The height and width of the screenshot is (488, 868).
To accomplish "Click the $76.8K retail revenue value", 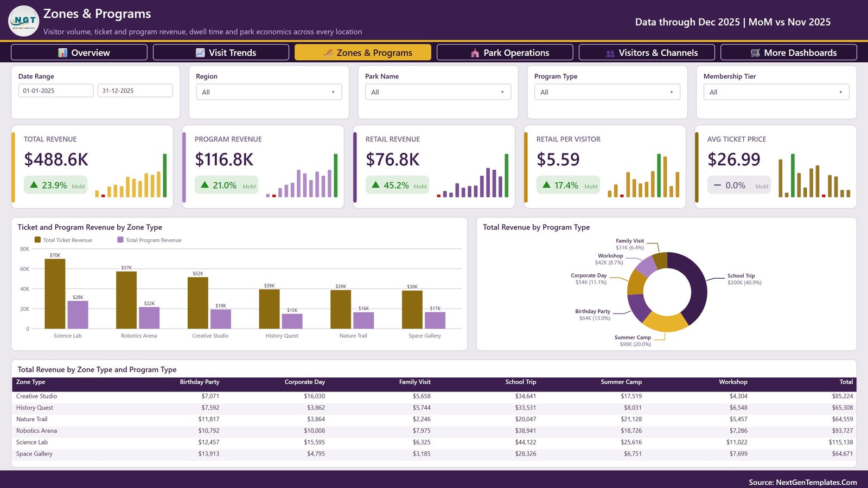I will point(393,159).
